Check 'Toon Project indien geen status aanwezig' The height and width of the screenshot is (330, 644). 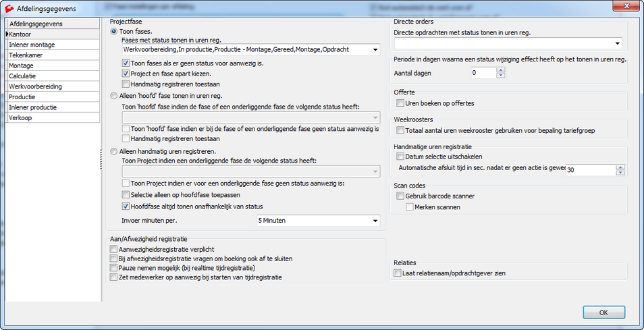tap(126, 183)
